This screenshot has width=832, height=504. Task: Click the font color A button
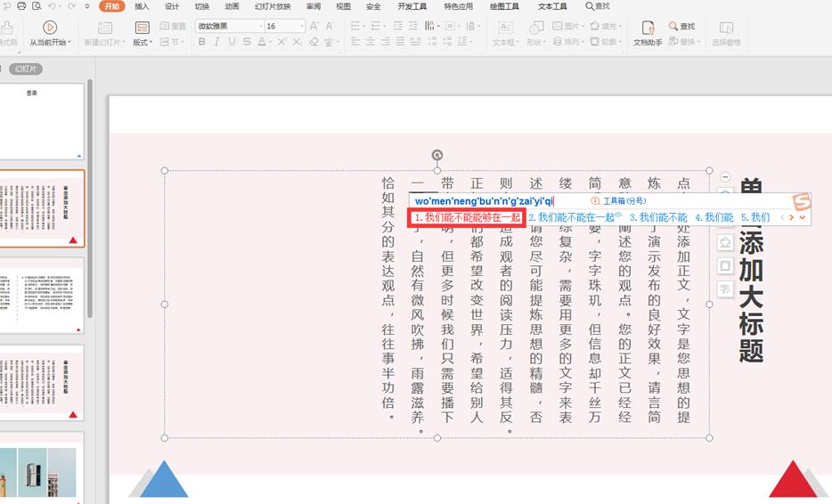(x=262, y=41)
